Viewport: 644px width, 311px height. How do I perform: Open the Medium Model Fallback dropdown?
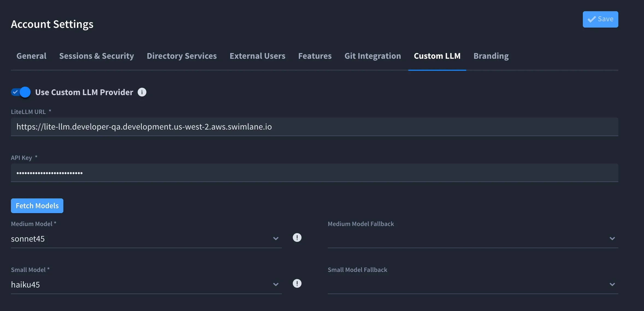[473, 239]
